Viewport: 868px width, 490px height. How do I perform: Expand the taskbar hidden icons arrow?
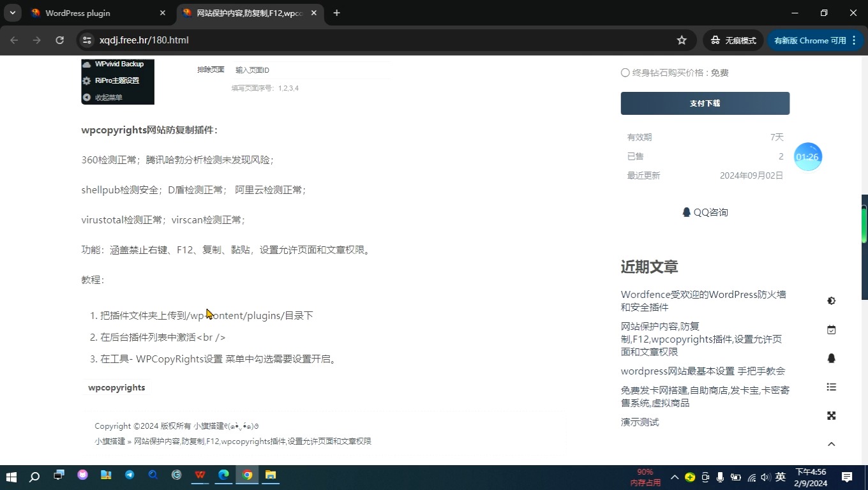point(674,477)
